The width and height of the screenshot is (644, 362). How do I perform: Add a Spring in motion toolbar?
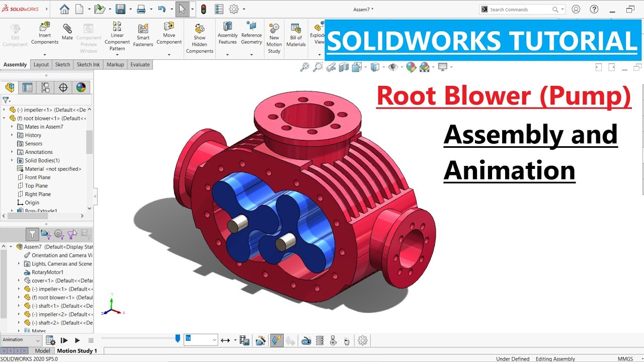[319, 340]
